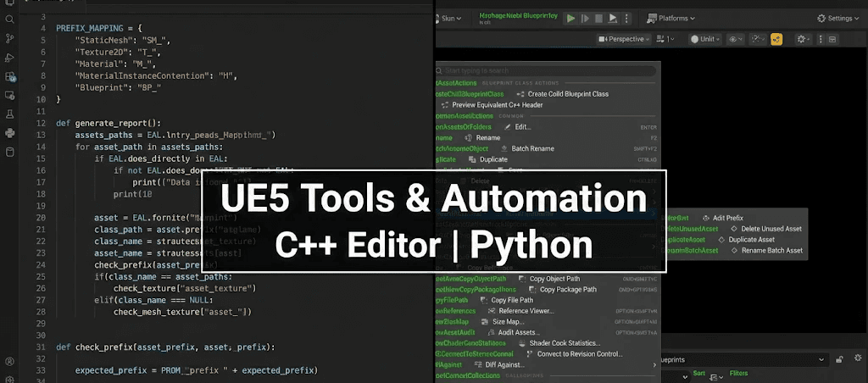The height and width of the screenshot is (383, 868).
Task: Open Manage gear at editor sidebar bottom
Action: pyautogui.click(x=9, y=379)
